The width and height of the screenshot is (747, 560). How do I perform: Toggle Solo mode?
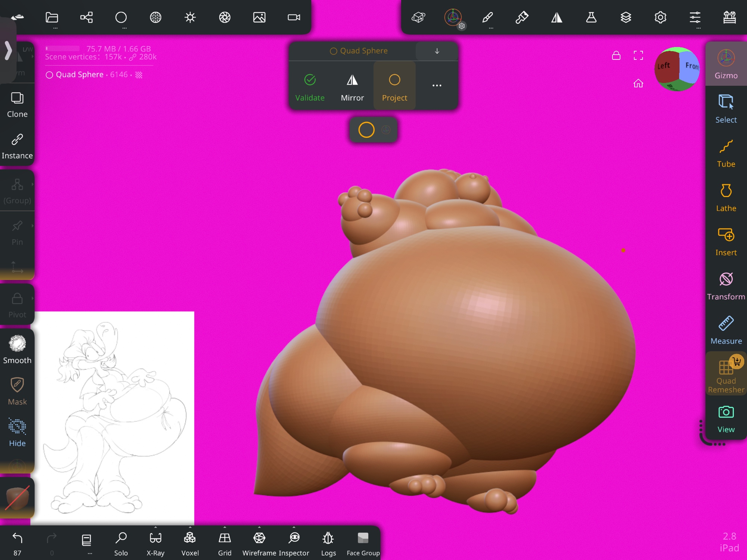(121, 542)
